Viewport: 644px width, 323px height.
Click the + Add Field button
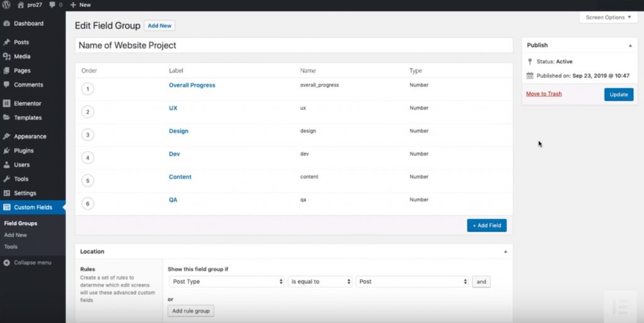[486, 225]
